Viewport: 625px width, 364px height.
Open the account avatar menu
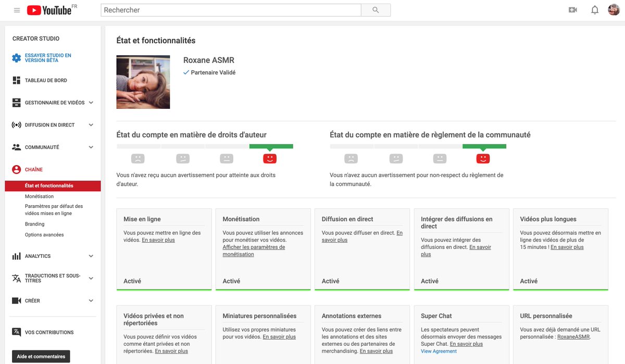(614, 10)
